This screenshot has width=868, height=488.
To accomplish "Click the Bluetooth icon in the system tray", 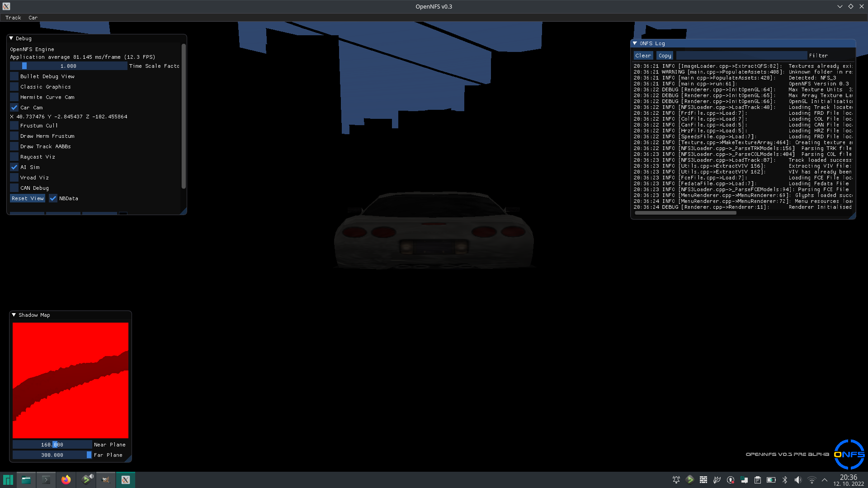I will [x=784, y=480].
